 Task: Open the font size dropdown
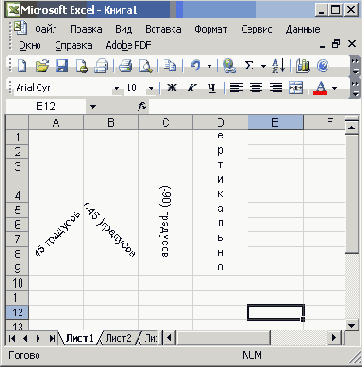click(x=151, y=89)
